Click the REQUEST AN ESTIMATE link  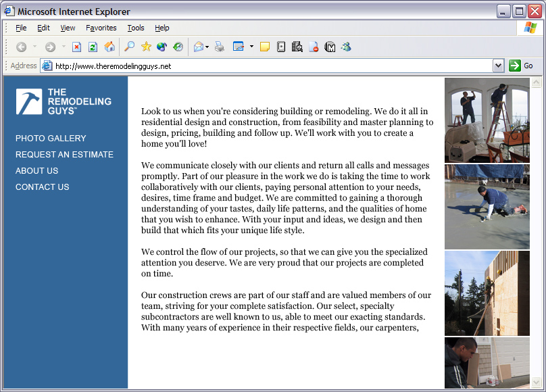click(x=64, y=154)
